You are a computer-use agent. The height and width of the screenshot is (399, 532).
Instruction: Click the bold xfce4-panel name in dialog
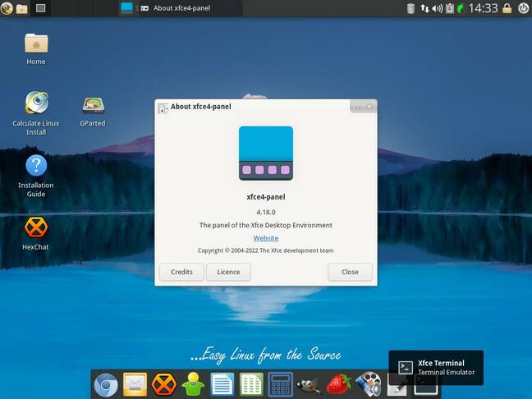[x=266, y=197]
